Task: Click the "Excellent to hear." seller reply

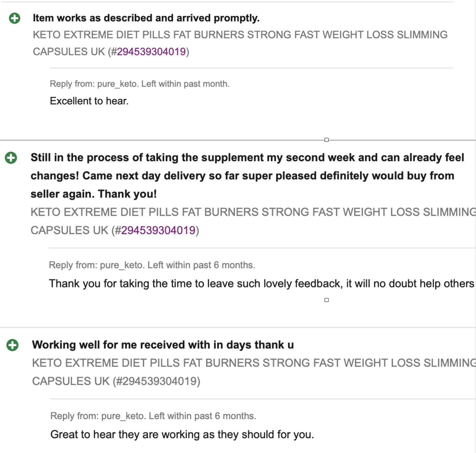Action: tap(89, 101)
